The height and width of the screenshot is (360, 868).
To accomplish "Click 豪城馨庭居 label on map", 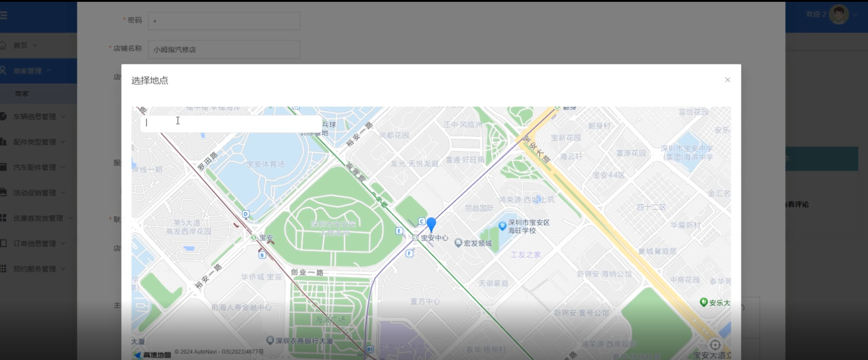I will 657,251.
